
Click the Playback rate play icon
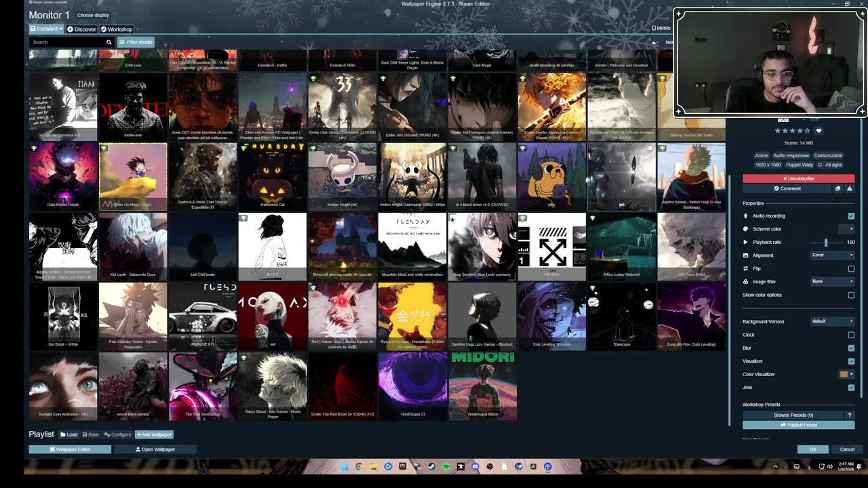(745, 242)
